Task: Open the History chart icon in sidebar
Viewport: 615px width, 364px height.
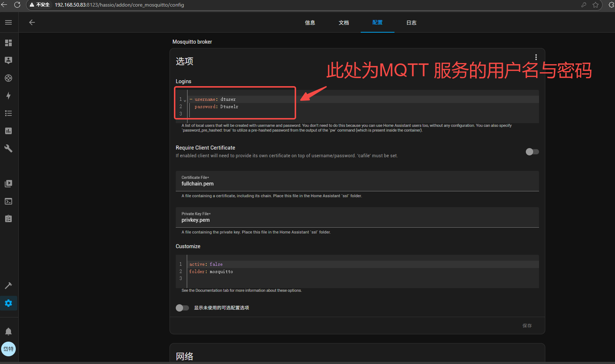Action: coord(8,131)
